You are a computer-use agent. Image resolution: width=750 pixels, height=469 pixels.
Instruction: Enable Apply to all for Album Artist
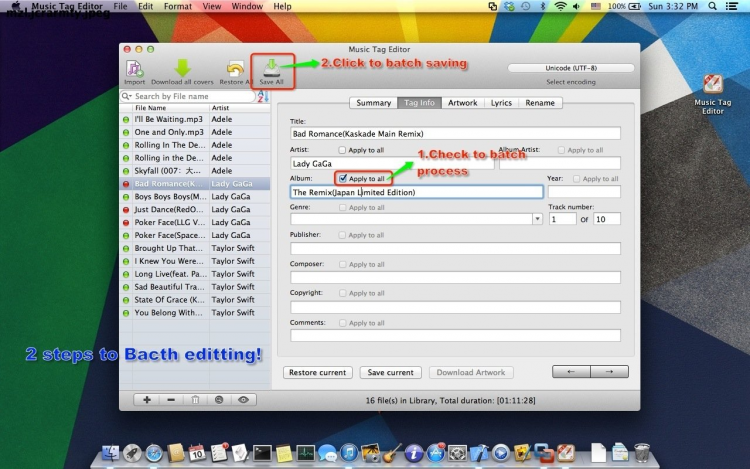coord(562,150)
